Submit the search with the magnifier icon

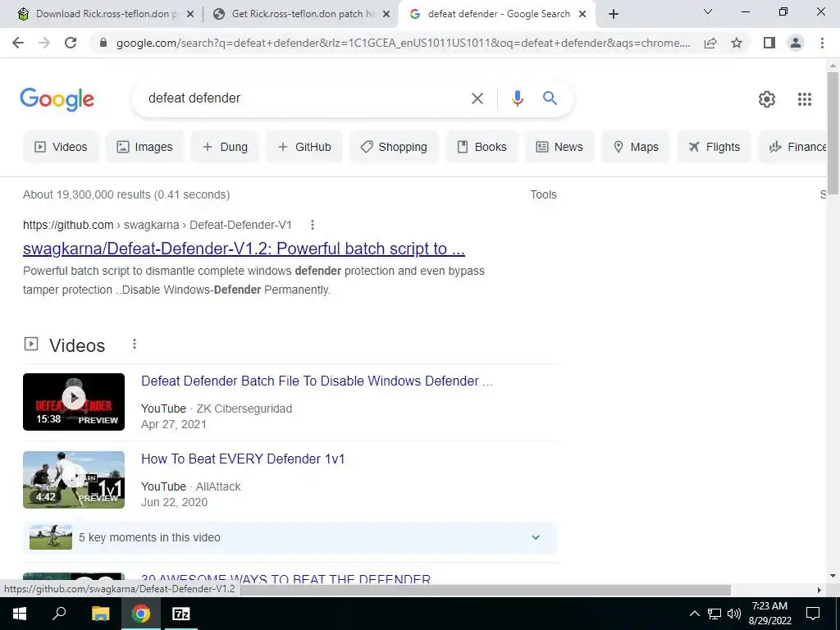550,98
